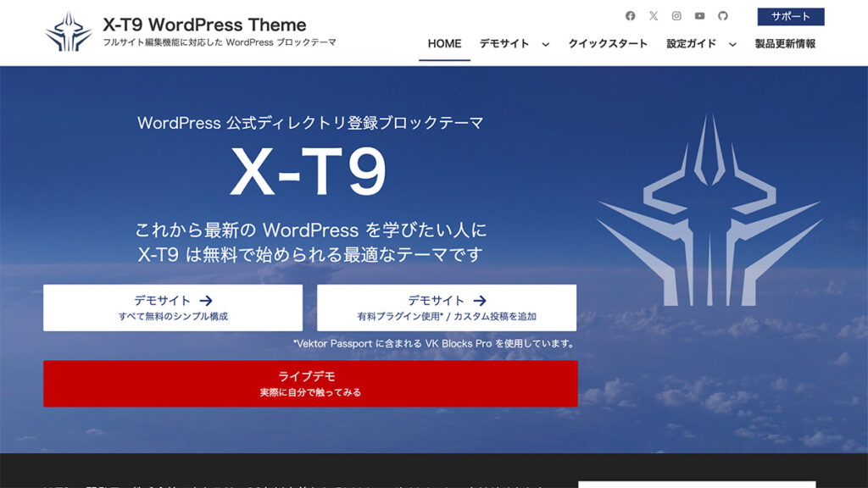Screen dimensions: 868x488
Task: Open the 設定ガイド menu item
Action: pyautogui.click(x=692, y=44)
